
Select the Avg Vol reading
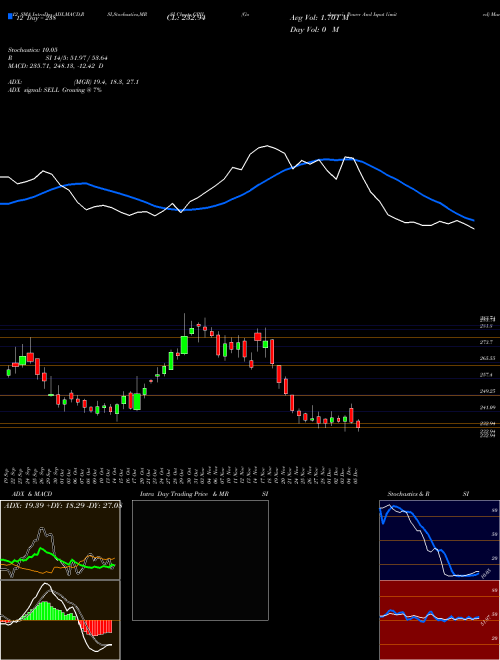(319, 18)
